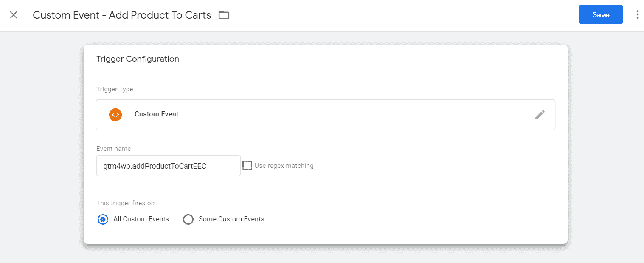Enable the Use regex matching checkbox
Viewport: 644px width, 263px height.
tap(247, 165)
